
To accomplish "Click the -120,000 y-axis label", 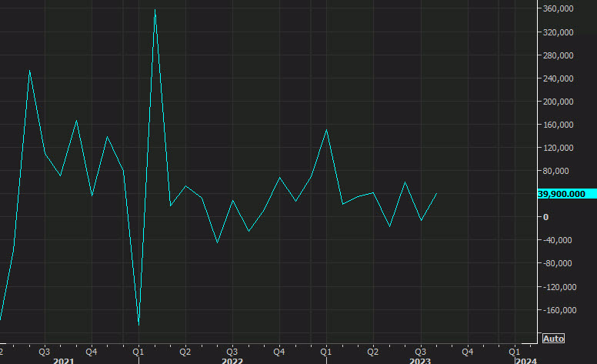I will click(561, 287).
